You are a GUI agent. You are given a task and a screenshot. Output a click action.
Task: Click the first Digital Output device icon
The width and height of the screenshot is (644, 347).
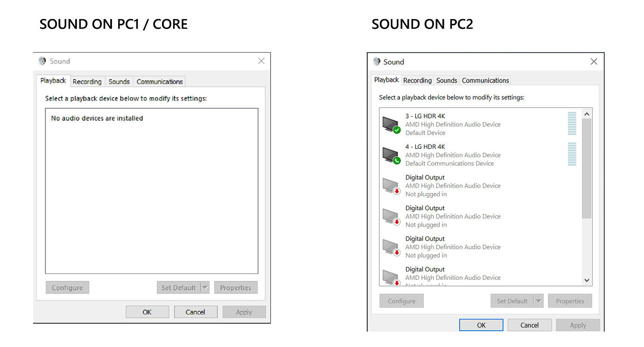point(391,186)
